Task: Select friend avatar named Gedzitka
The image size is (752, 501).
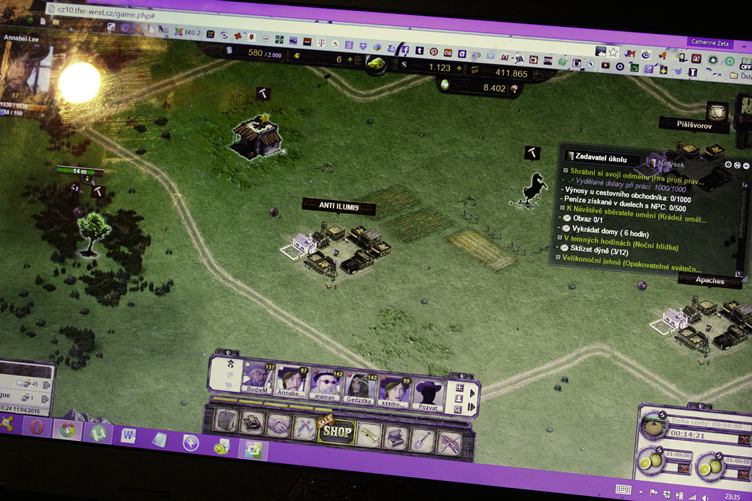Action: tap(359, 388)
